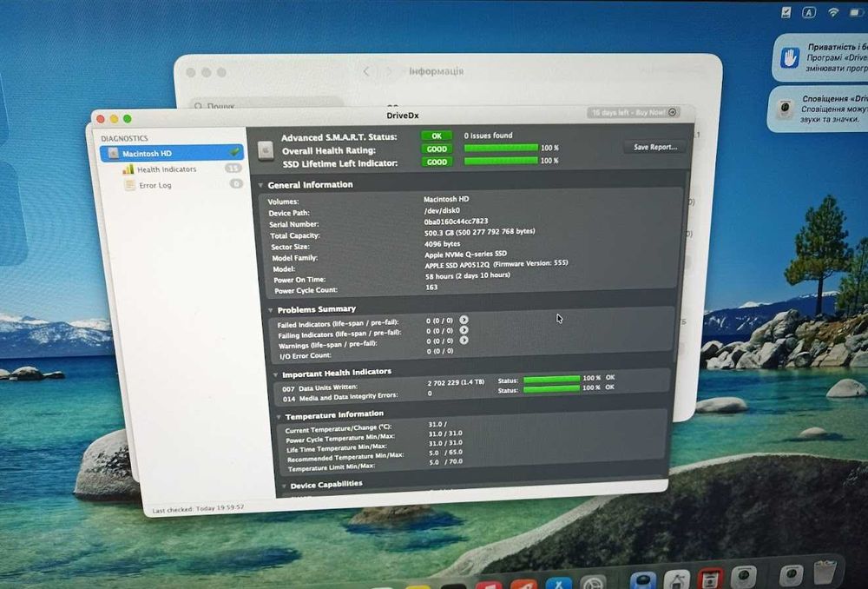
Task: Click the DIAGNOSTICS sidebar header
Action: [124, 138]
